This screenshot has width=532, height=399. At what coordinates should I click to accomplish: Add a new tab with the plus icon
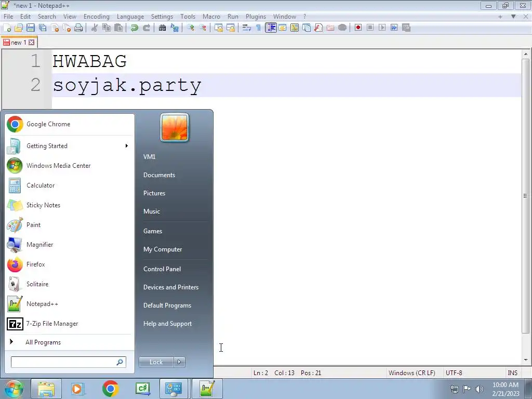tap(500, 16)
